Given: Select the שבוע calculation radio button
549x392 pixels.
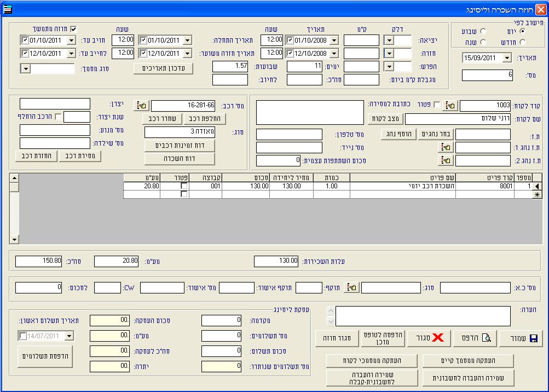Looking at the screenshot, I should (483, 31).
